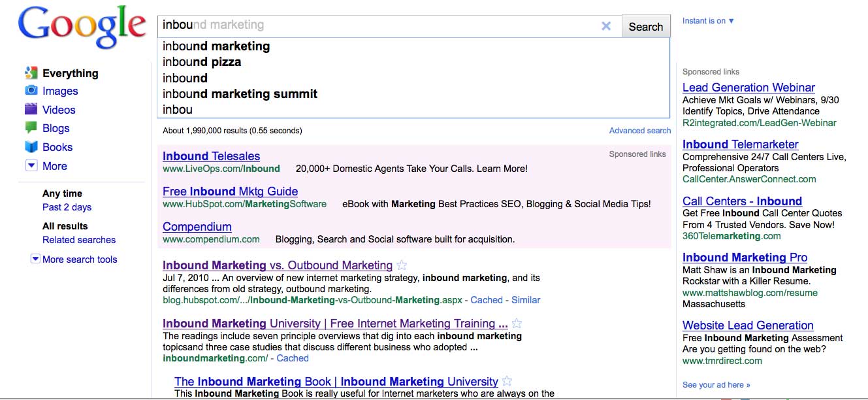868x400 pixels.
Task: Select 'inbound' suggestion
Action: (413, 78)
